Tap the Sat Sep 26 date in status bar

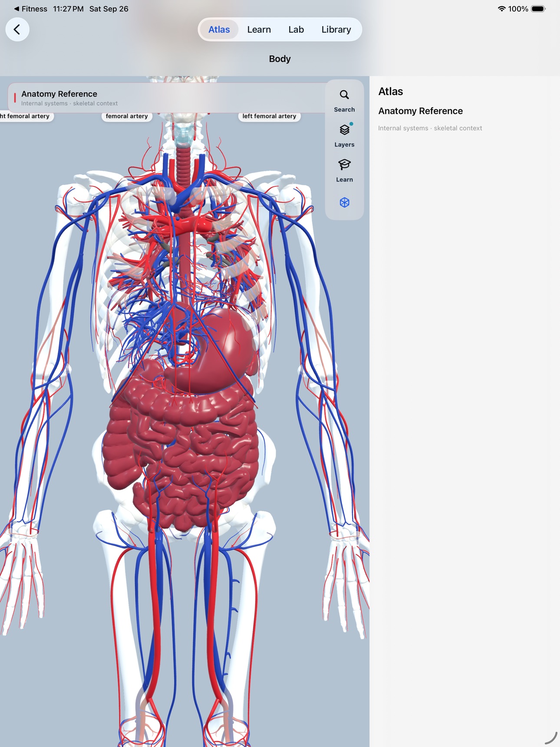(x=109, y=9)
